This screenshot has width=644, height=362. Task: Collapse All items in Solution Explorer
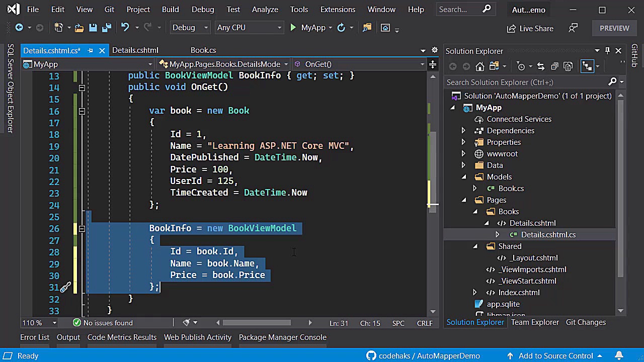tap(555, 66)
